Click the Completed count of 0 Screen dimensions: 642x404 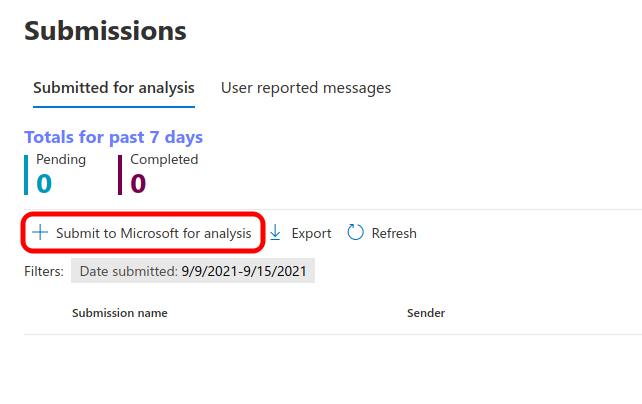click(138, 183)
